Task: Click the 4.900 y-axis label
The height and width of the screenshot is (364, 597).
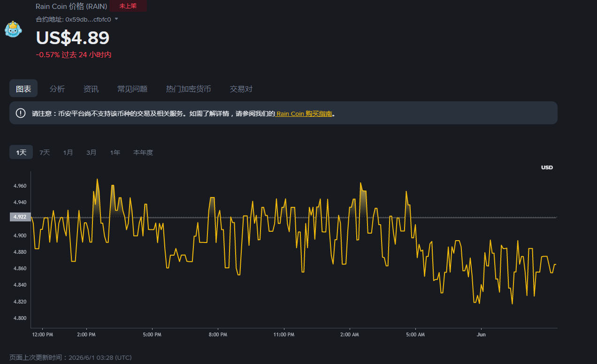Action: (x=20, y=235)
